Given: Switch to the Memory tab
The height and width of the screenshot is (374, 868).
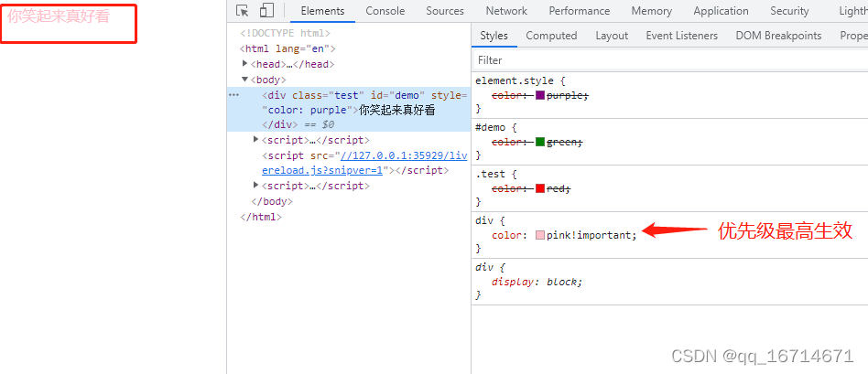Looking at the screenshot, I should (x=652, y=11).
